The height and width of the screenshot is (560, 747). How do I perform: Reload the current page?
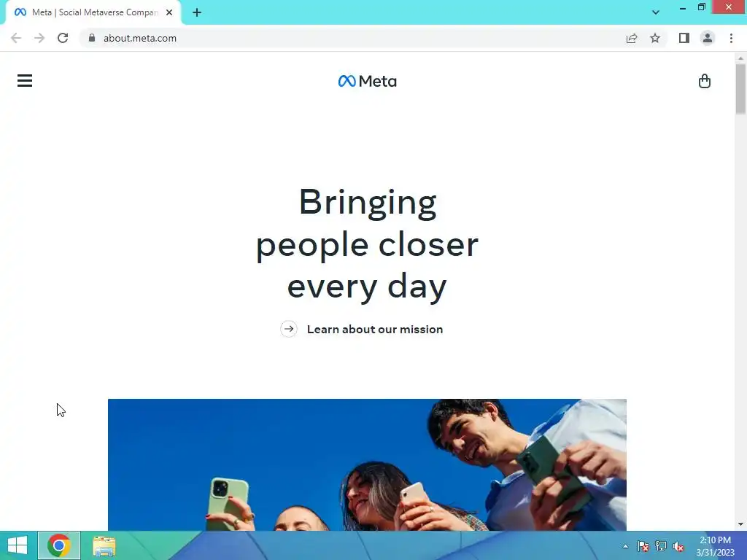pyautogui.click(x=63, y=38)
